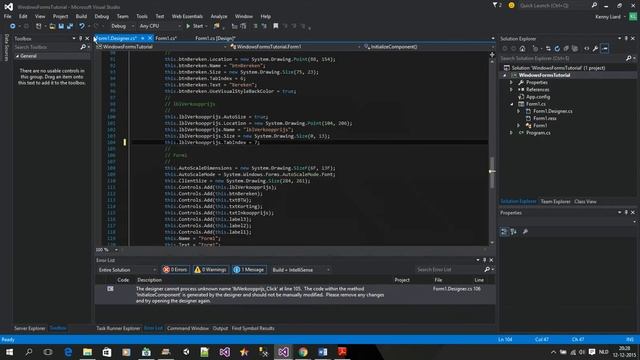Click the Alphabetical sort icon in Properties panel
Image resolution: width=640 pixels, height=360 pixels.
[513, 232]
